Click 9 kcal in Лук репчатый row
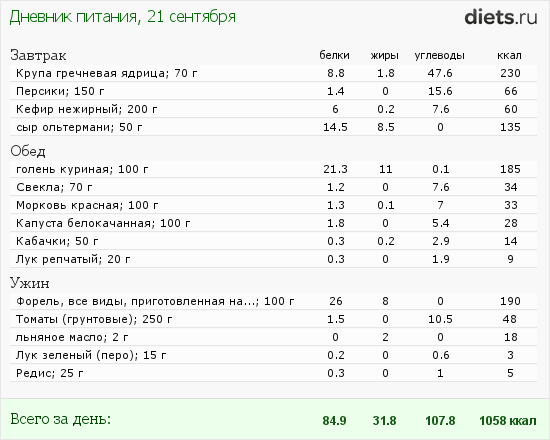 pyautogui.click(x=510, y=259)
